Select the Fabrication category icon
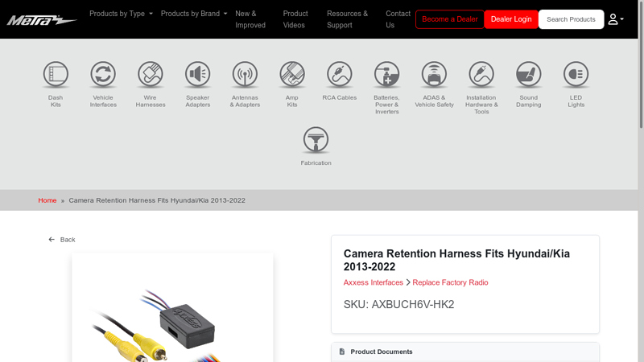Image resolution: width=644 pixels, height=362 pixels. point(316,139)
